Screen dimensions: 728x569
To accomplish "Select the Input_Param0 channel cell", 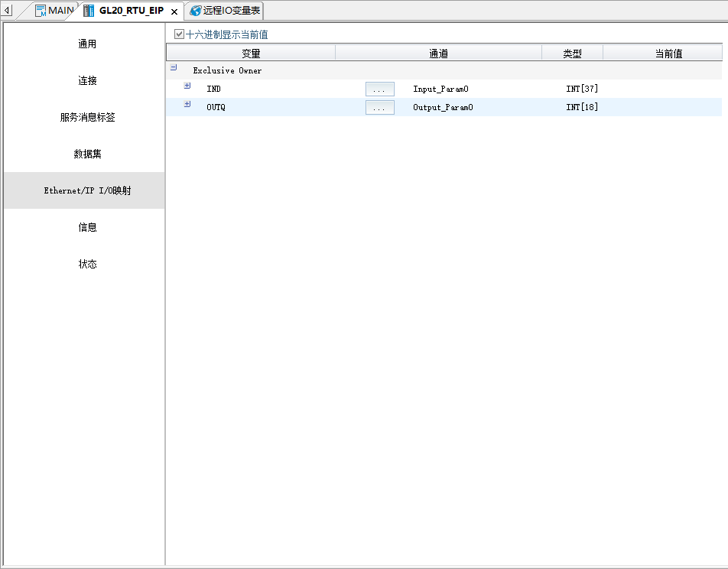I will pos(440,89).
